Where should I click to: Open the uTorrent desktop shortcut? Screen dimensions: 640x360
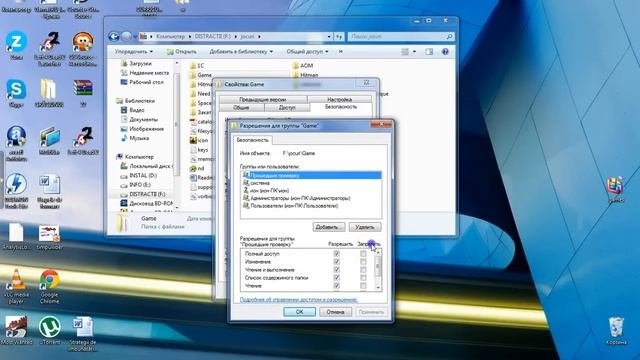[x=49, y=330]
